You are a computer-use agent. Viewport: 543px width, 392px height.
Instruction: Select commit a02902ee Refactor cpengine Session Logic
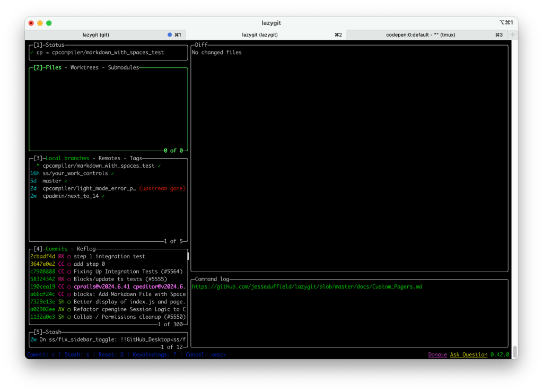pyautogui.click(x=108, y=310)
